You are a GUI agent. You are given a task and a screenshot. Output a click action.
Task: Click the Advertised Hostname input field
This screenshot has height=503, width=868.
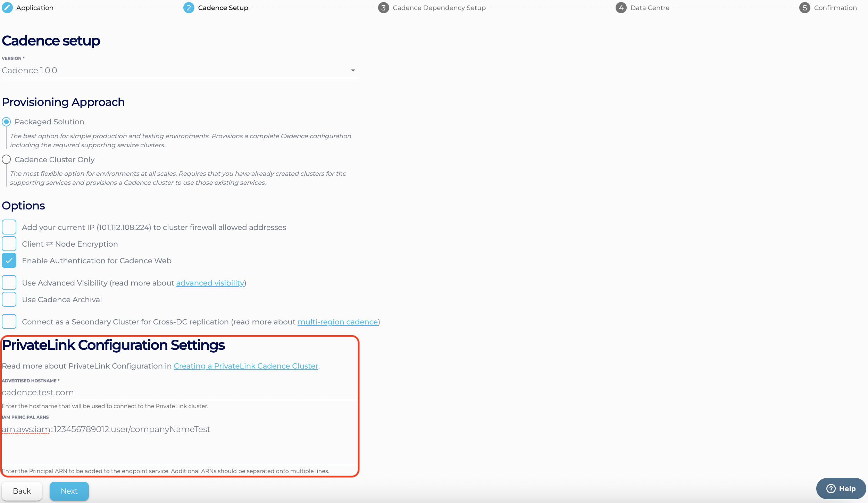(x=179, y=393)
